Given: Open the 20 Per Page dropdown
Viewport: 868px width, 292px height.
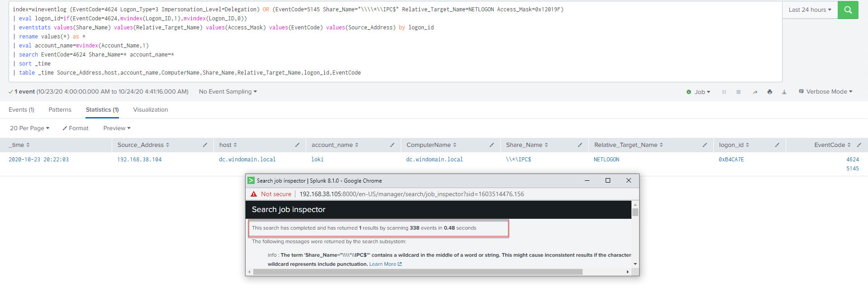Looking at the screenshot, I should pos(29,128).
